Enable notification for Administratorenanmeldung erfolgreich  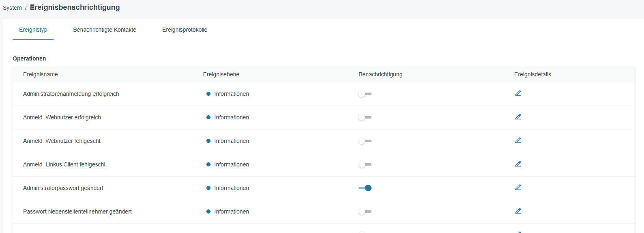(365, 94)
